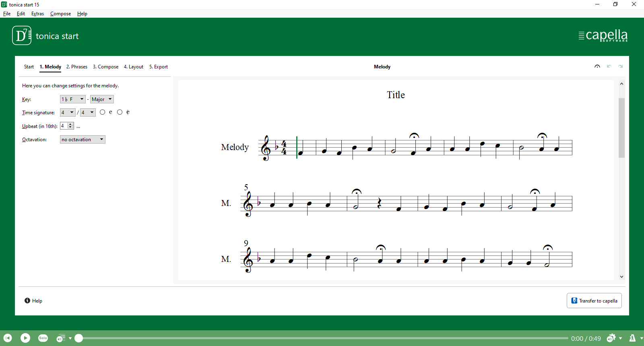The width and height of the screenshot is (644, 346).
Task: Switch to the Start tab
Action: 29,67
